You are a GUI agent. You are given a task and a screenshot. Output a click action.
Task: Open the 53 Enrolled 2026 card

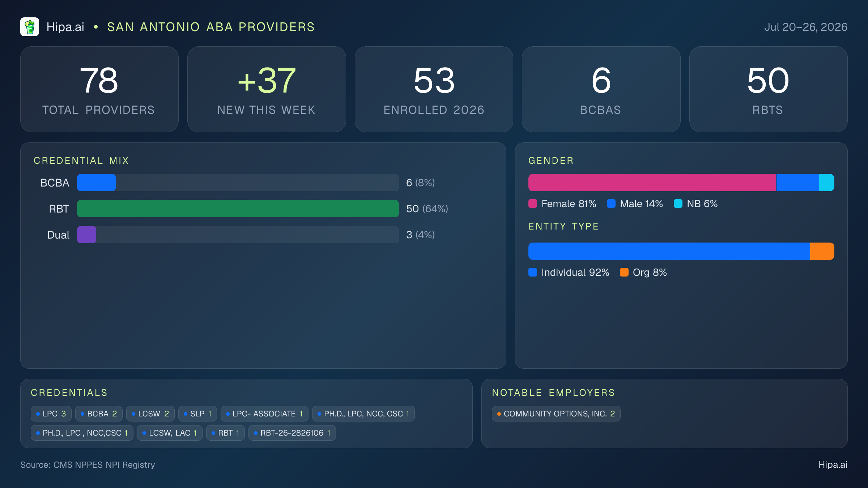click(434, 89)
